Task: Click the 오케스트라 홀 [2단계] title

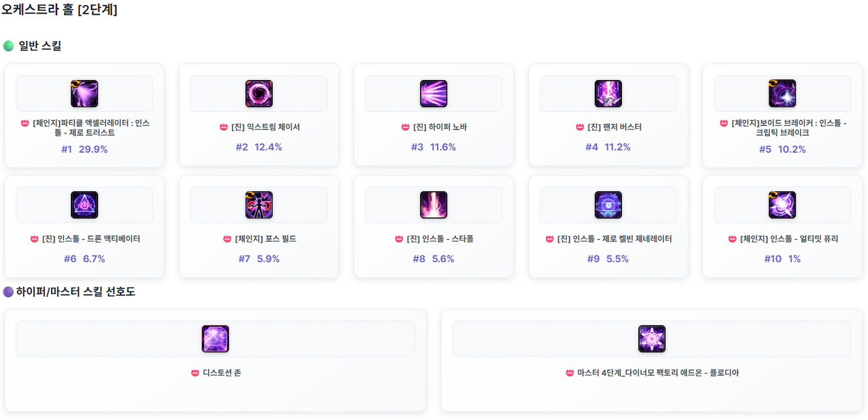Action: 60,10
